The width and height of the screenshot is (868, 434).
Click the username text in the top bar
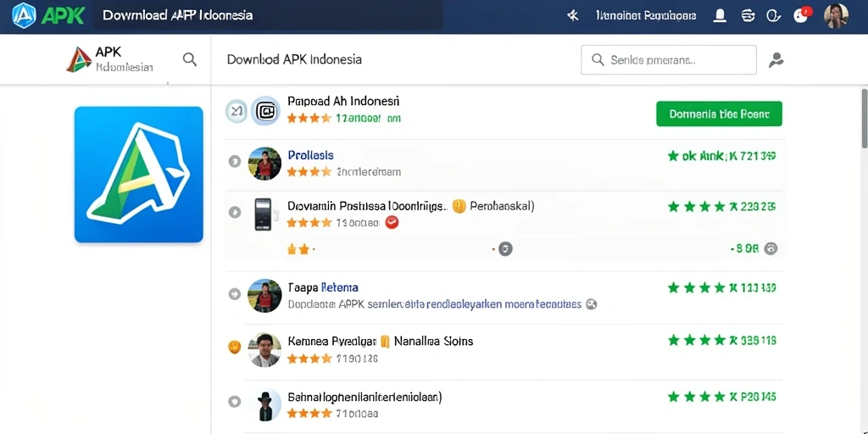[x=646, y=15]
